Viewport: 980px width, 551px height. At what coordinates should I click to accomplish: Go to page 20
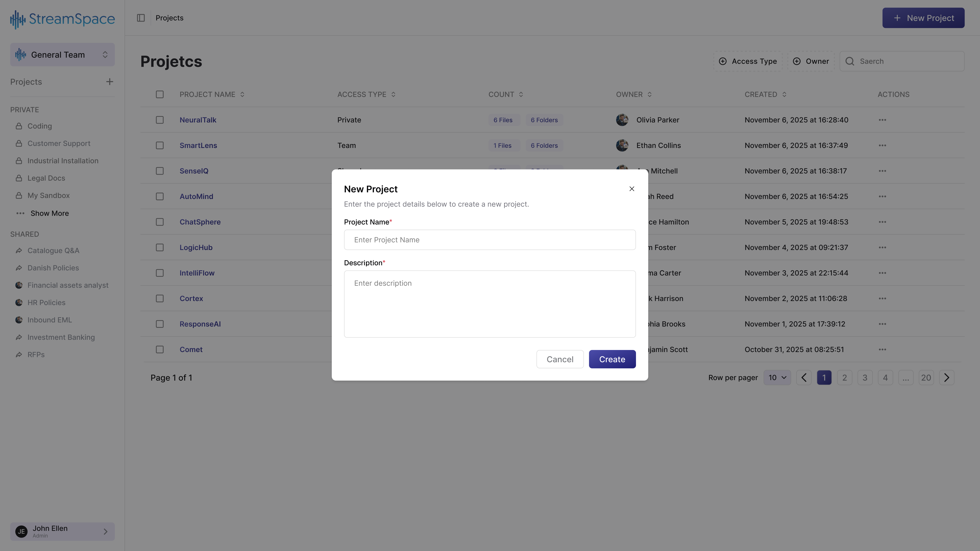coord(926,378)
